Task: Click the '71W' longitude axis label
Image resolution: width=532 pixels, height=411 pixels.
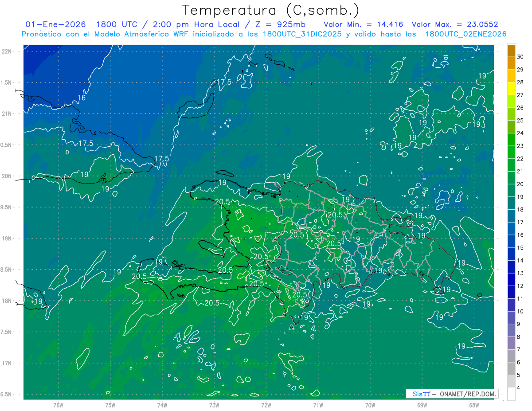Action: click(x=318, y=405)
